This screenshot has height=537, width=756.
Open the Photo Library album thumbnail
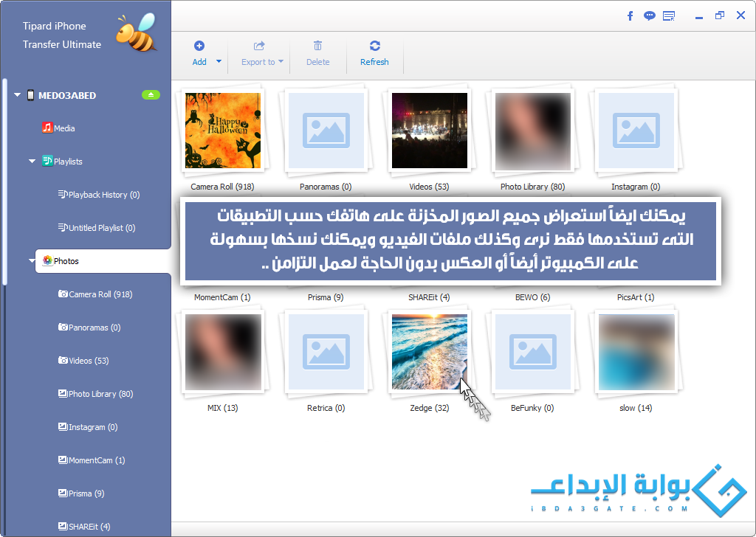pyautogui.click(x=533, y=131)
